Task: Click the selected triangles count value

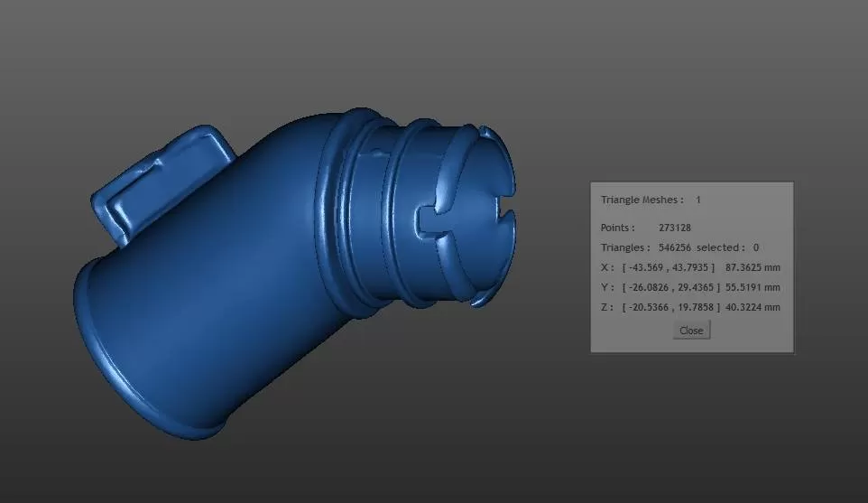Action: (x=755, y=247)
